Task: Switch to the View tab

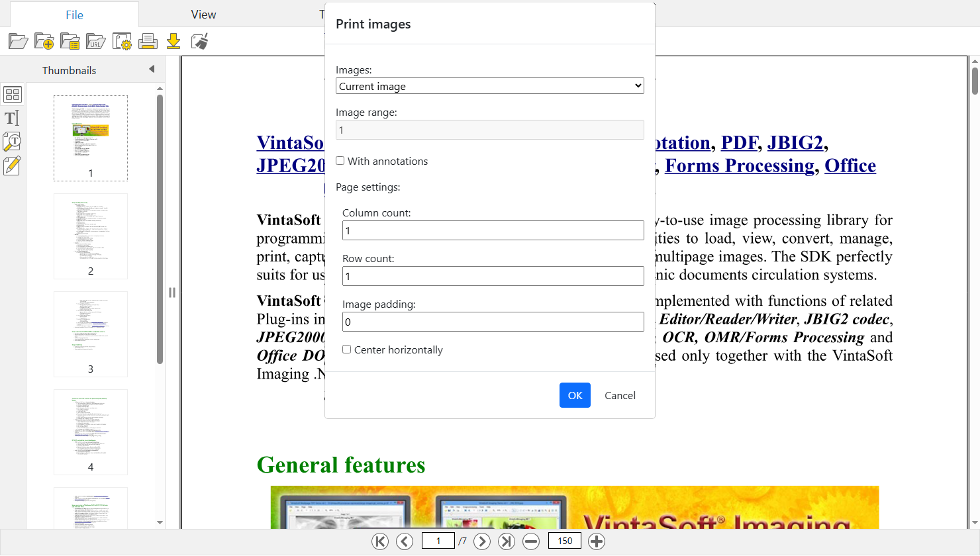Action: click(203, 15)
